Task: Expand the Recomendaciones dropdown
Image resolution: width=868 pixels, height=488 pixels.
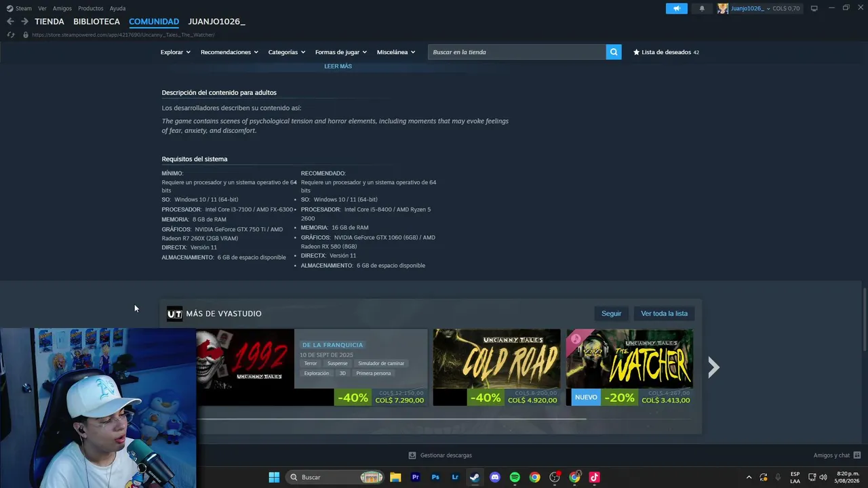Action: [x=229, y=52]
